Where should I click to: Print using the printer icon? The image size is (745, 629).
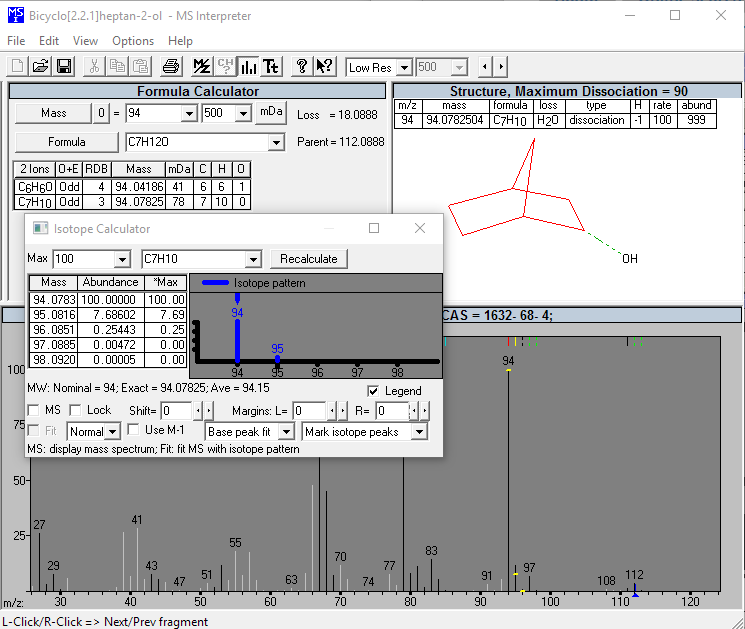[171, 67]
